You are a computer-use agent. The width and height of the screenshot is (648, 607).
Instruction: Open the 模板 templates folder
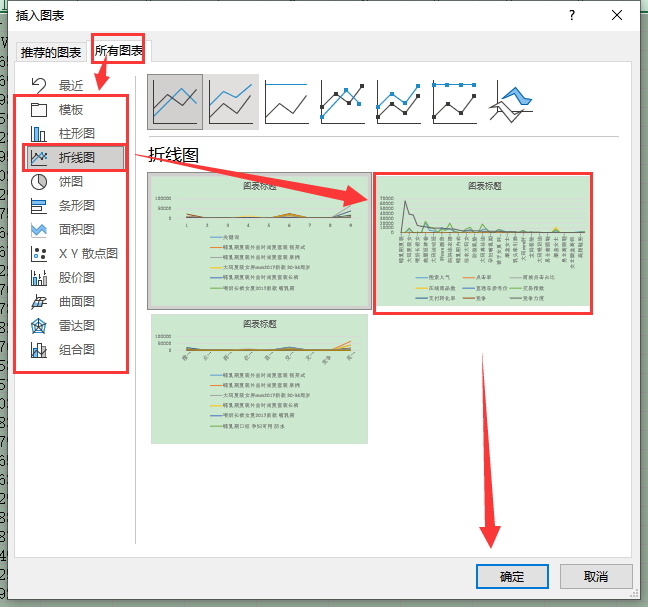[70, 109]
